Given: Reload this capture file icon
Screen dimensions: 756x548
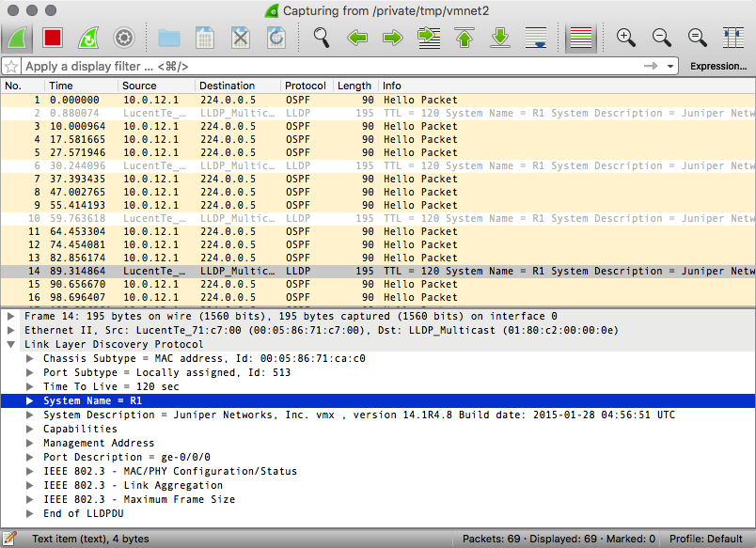Looking at the screenshot, I should pos(276,38).
